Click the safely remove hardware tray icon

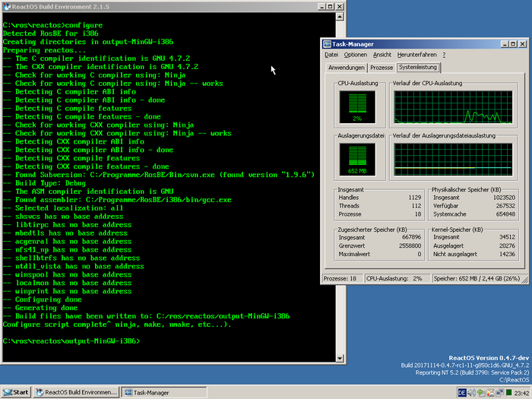point(483,392)
